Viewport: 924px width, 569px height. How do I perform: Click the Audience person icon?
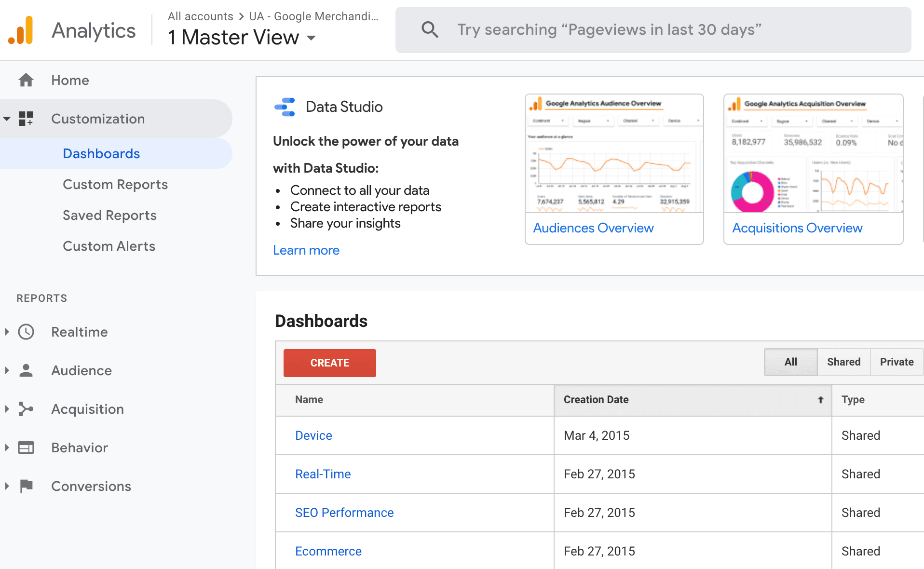(26, 370)
